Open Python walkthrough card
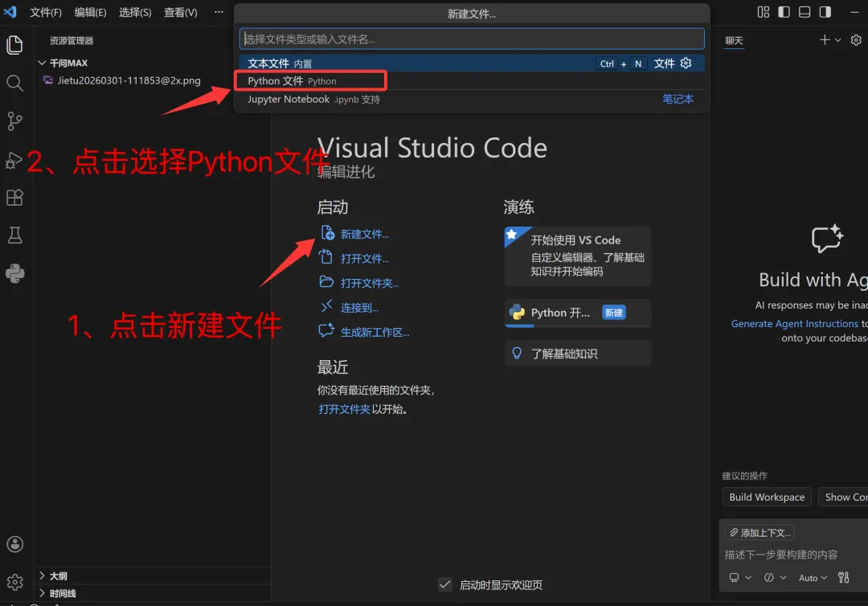The width and height of the screenshot is (868, 606). [577, 313]
